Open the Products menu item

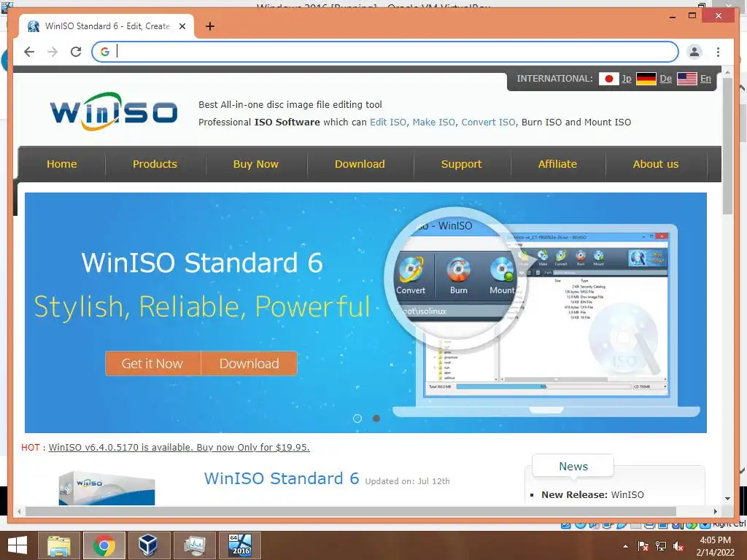pos(155,164)
